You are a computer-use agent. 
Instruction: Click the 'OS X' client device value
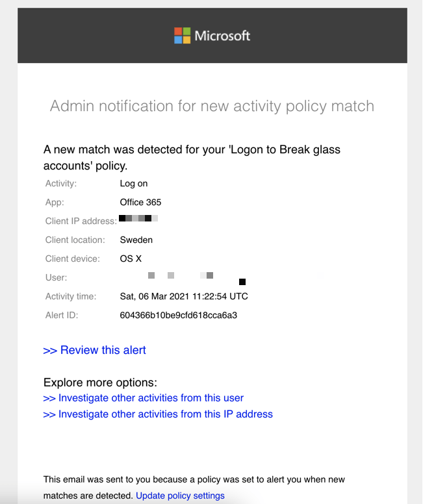click(131, 258)
